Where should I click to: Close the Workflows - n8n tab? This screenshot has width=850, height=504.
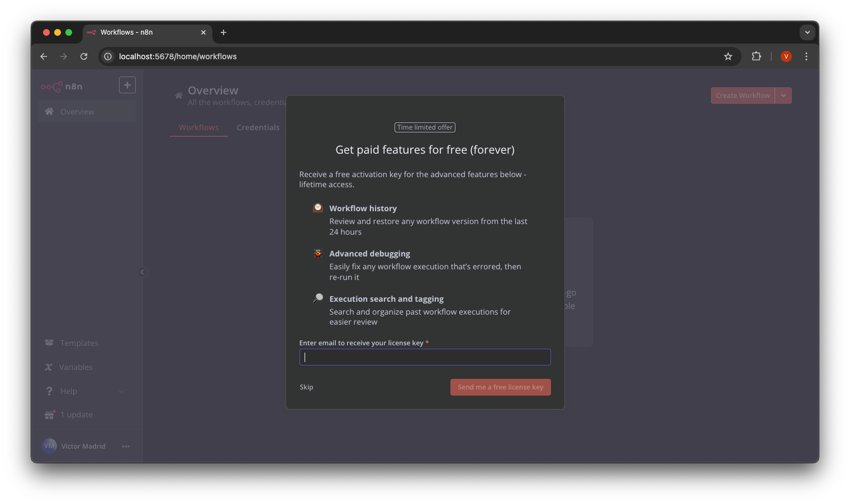click(203, 32)
